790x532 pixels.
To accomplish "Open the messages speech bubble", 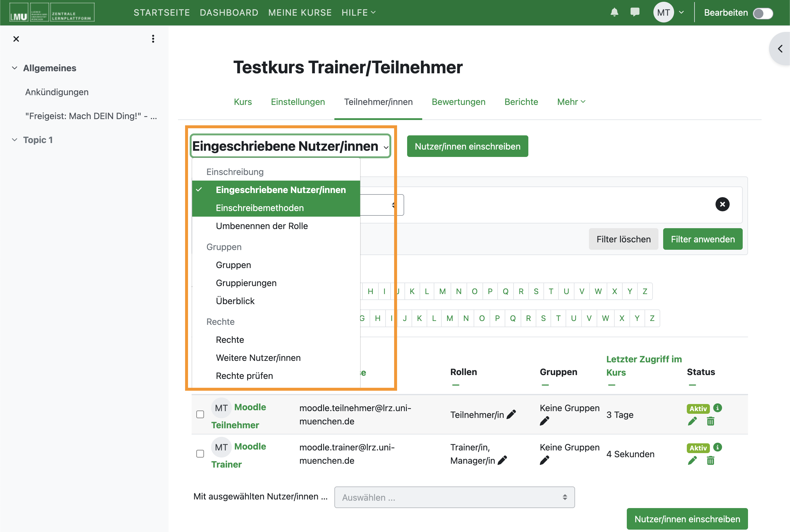I will (634, 12).
